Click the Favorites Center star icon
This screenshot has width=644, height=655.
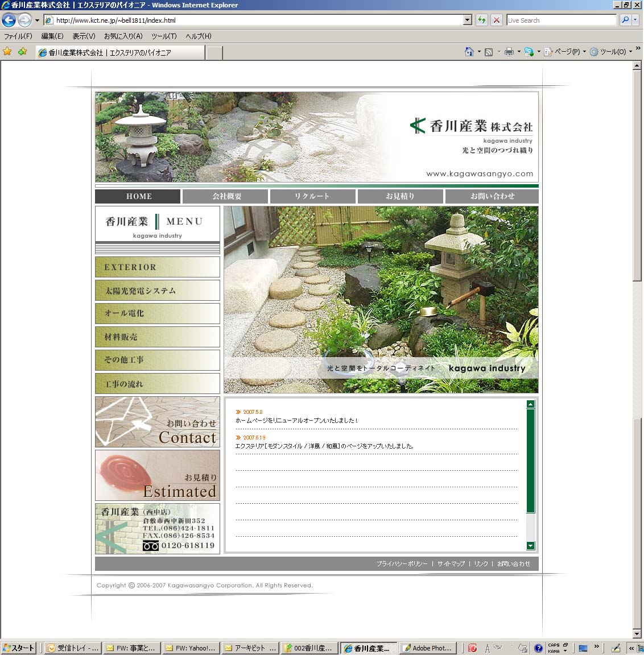coord(7,52)
